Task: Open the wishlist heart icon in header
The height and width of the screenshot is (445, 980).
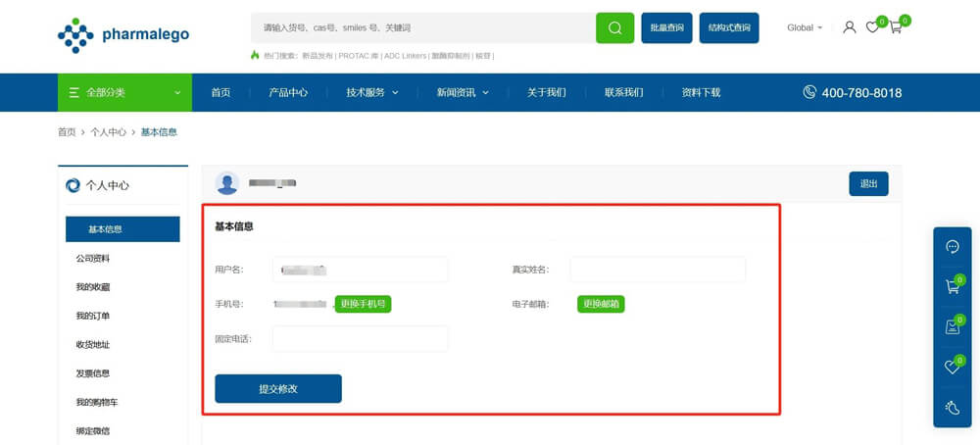Action: [x=872, y=27]
